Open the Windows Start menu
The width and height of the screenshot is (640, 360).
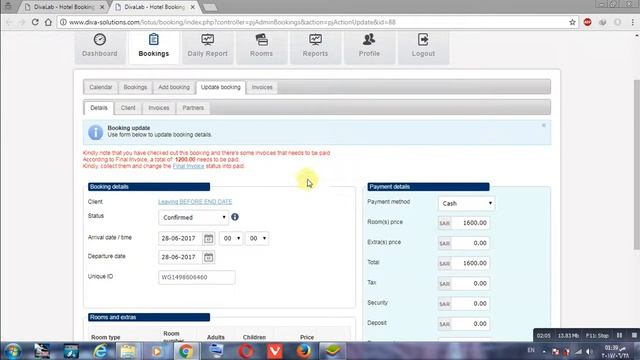tap(13, 351)
